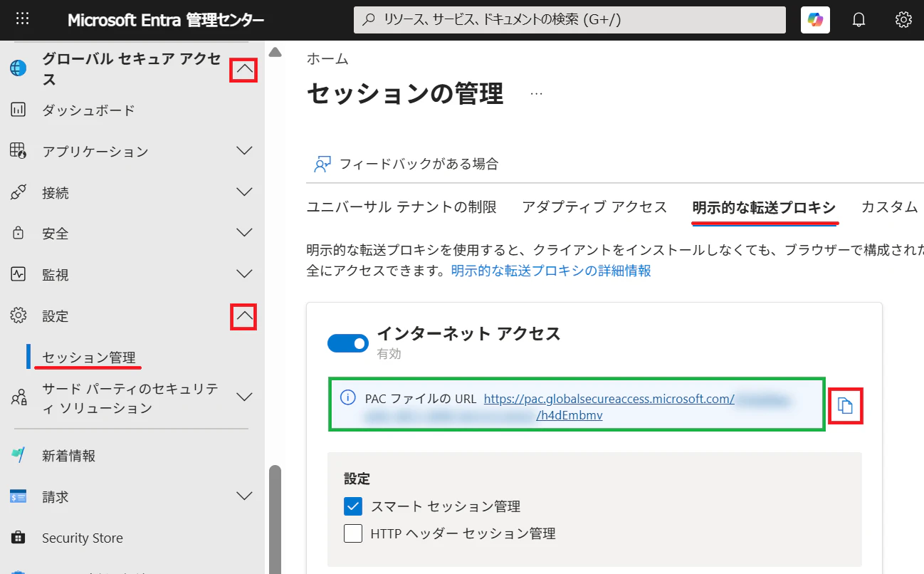Open the PAC file URL link

tap(609, 399)
